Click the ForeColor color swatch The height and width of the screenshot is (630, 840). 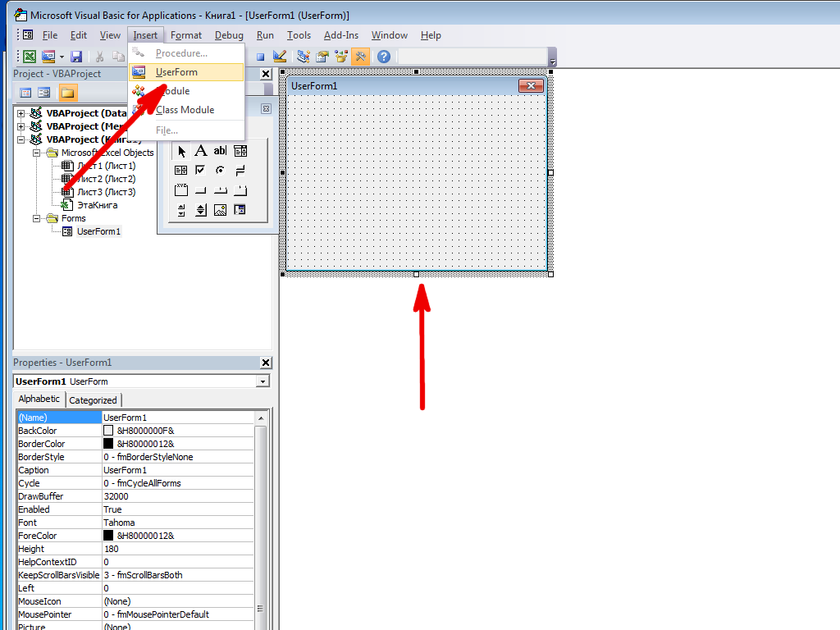point(108,536)
